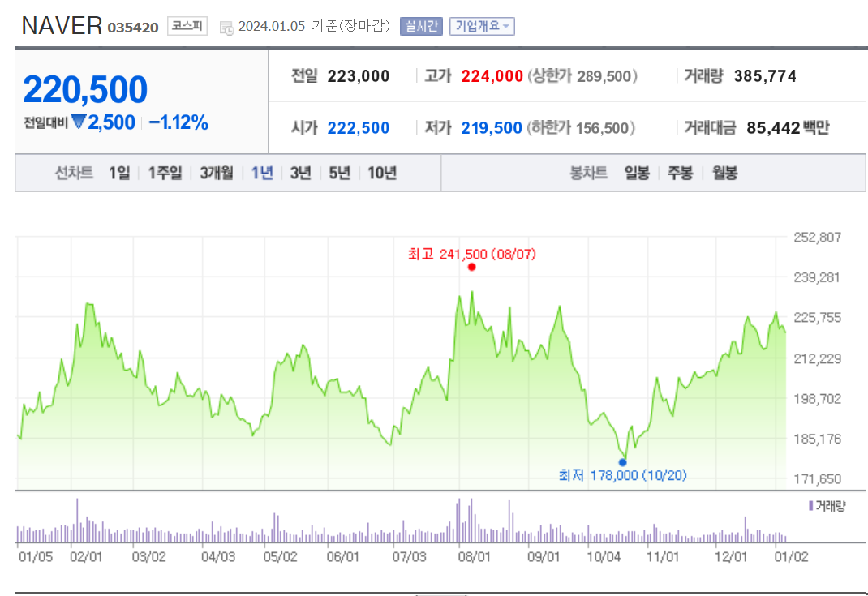Click the 09/01 x-axis date
This screenshot has height=596, width=868.
[543, 557]
